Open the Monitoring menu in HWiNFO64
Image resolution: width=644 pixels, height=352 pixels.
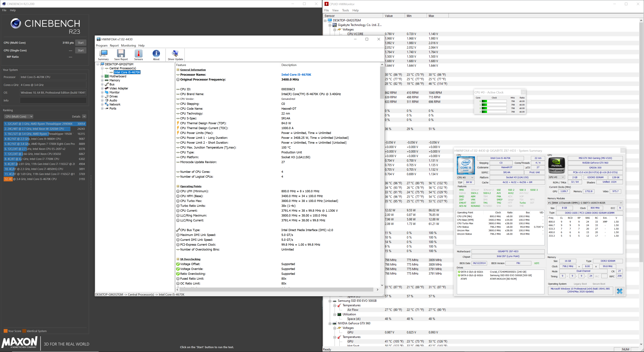[128, 46]
